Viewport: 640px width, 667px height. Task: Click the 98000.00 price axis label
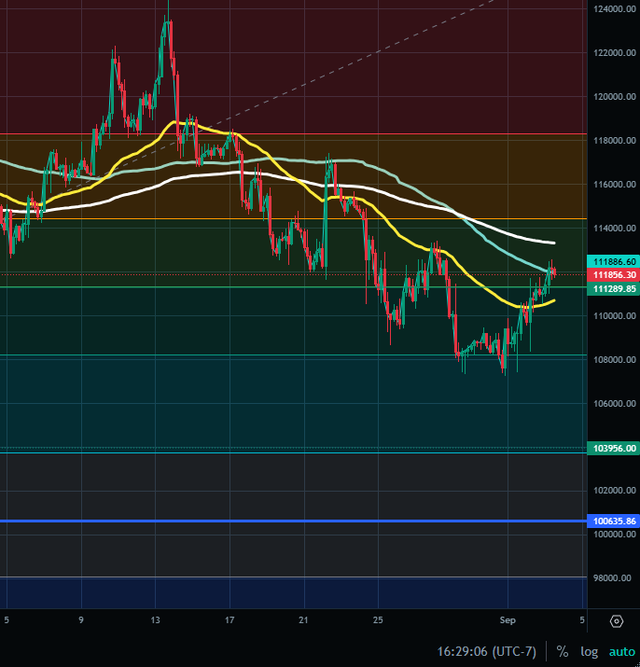coord(612,578)
